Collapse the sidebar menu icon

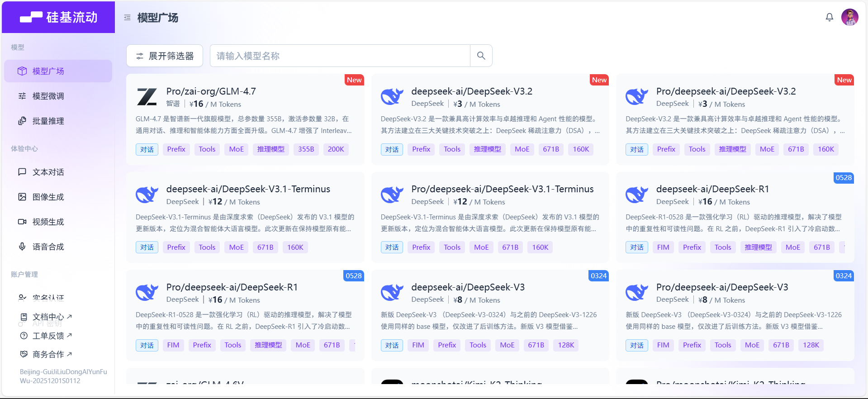coord(128,18)
